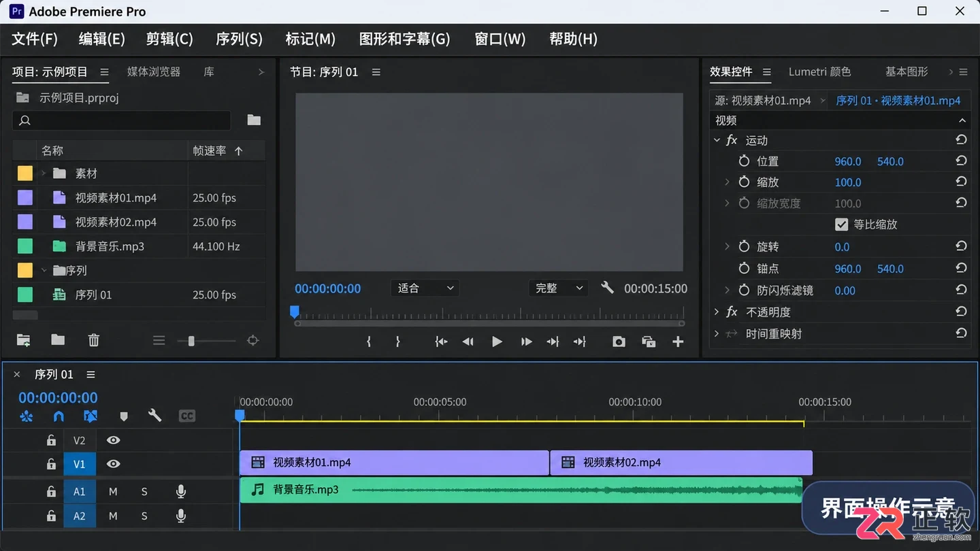Lock the V1 track

pyautogui.click(x=51, y=464)
